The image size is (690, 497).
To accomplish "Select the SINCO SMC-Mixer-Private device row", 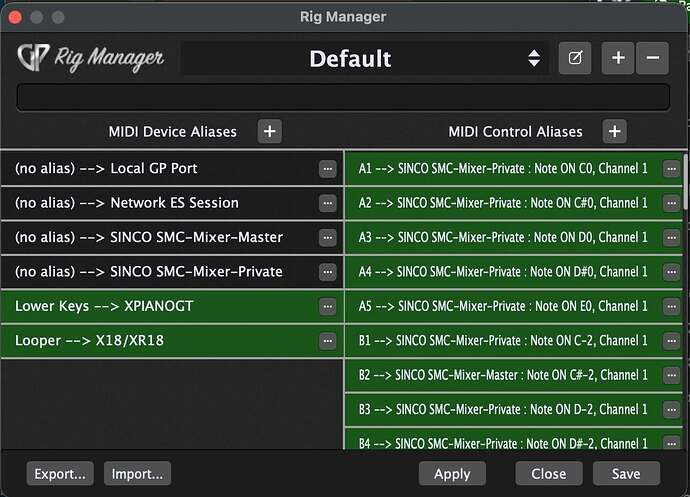I will (172, 272).
